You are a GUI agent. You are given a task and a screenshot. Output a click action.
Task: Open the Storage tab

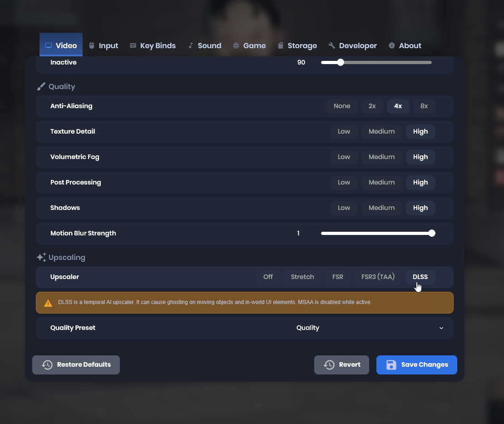[x=297, y=45]
